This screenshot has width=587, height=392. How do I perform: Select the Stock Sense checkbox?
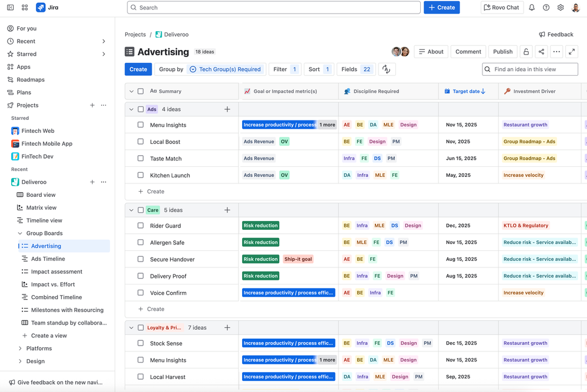(140, 343)
